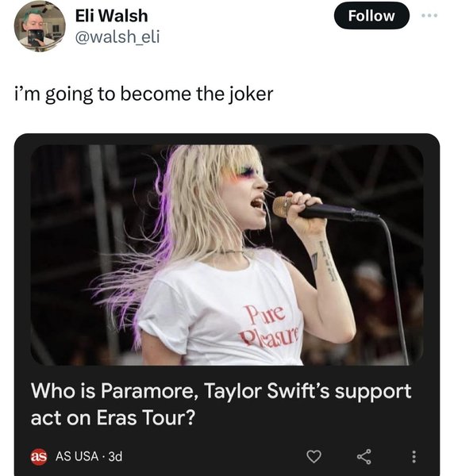Click the '3d' article timestamp
454x476 pixels.
click(115, 456)
